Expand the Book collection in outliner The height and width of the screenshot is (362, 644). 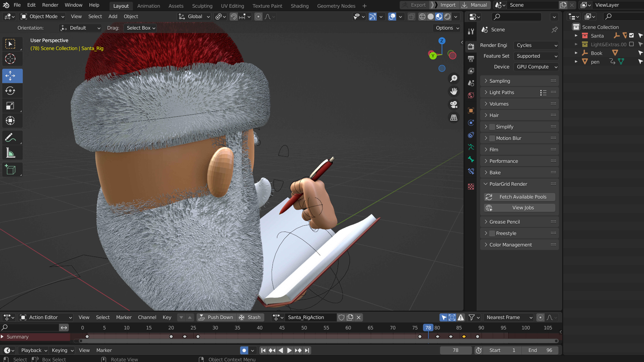(x=576, y=53)
